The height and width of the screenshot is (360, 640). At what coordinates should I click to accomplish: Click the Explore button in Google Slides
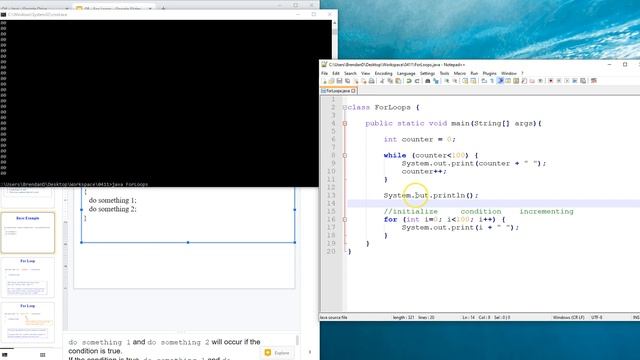[277, 353]
